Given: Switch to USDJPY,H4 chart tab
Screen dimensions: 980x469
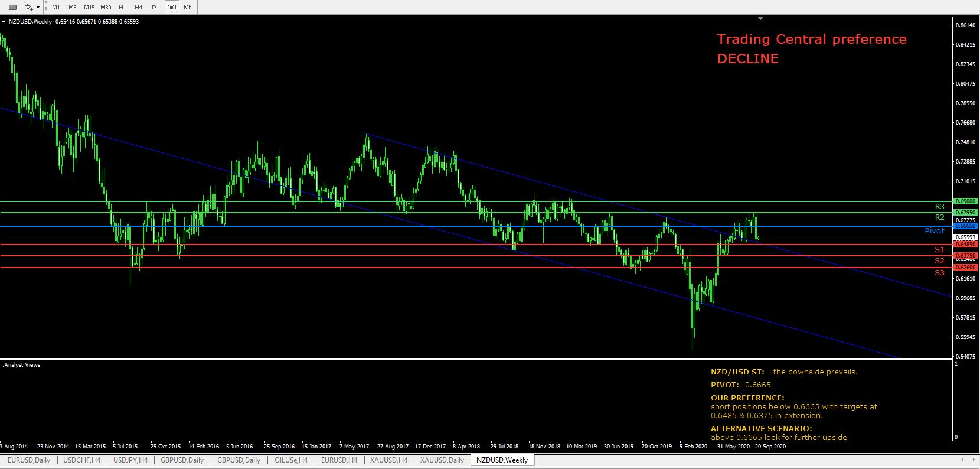Looking at the screenshot, I should [x=130, y=460].
